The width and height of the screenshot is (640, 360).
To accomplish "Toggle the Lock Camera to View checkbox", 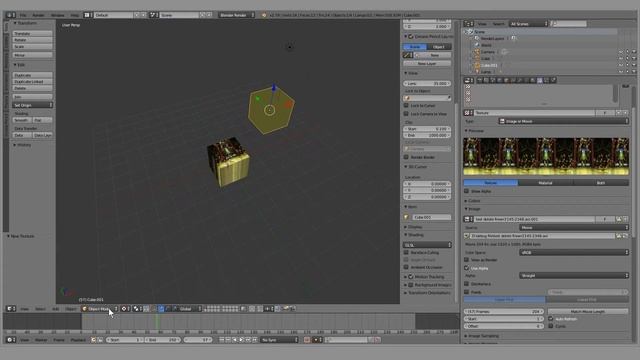I will pyautogui.click(x=406, y=114).
